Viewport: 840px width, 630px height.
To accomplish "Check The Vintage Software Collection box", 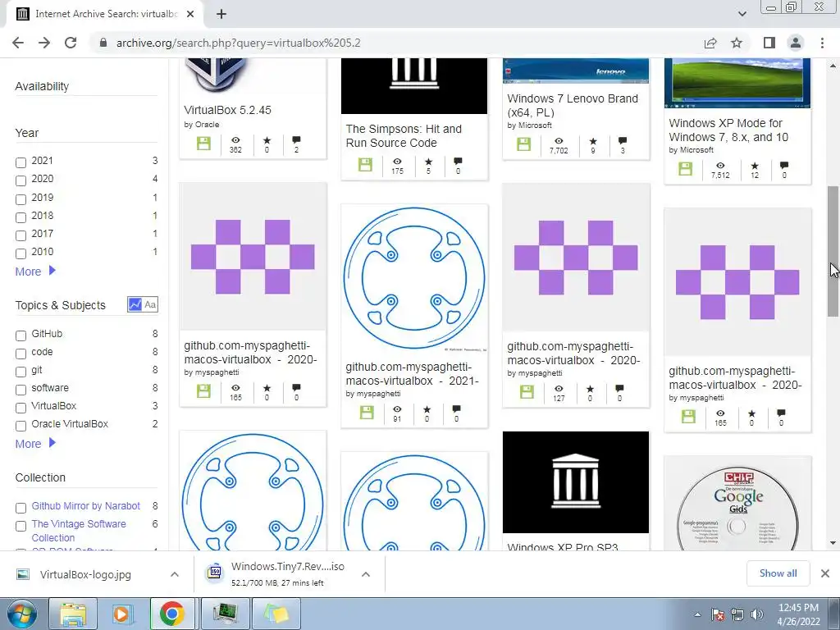I will (21, 526).
